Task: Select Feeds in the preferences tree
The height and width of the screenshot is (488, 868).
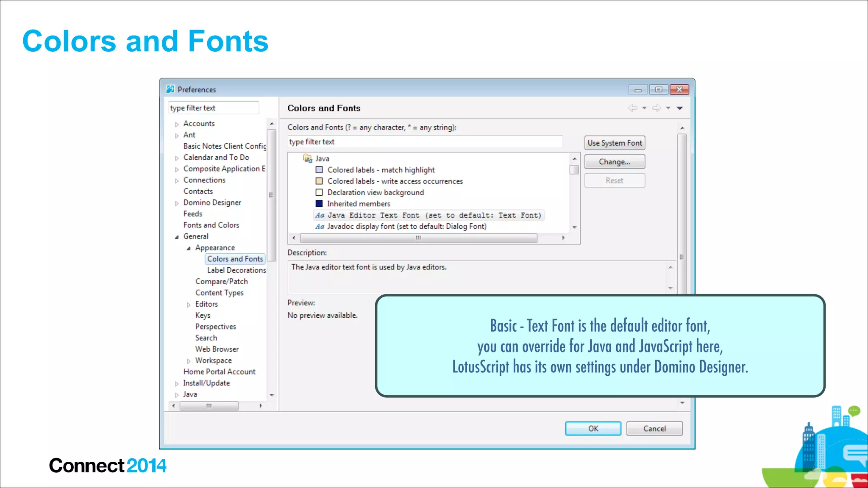Action: [x=193, y=214]
